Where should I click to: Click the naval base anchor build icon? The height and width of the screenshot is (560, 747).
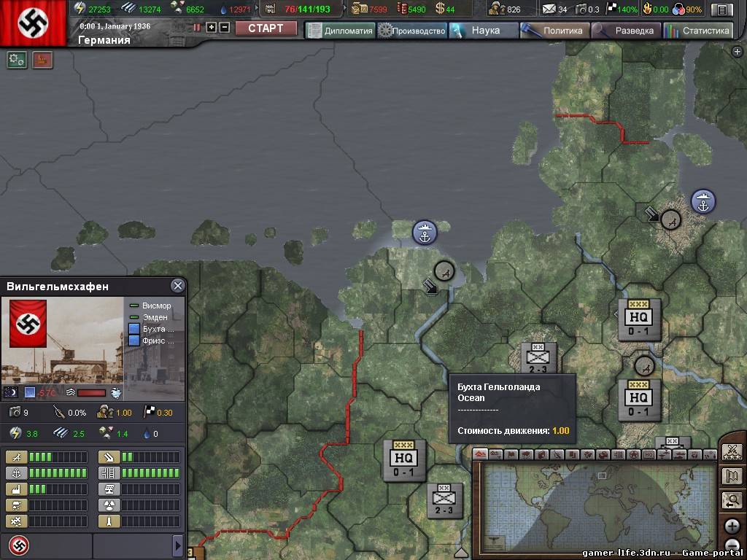(x=17, y=473)
